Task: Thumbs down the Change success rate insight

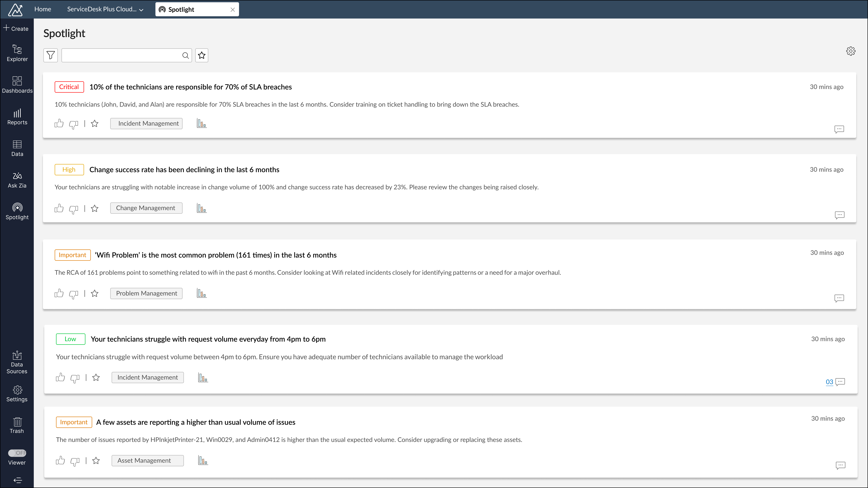Action: point(74,209)
